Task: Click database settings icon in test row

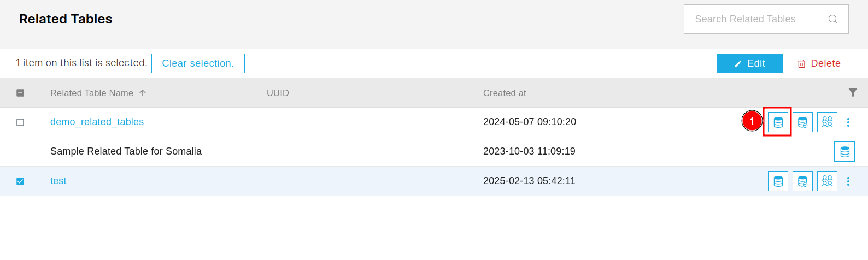Action: (x=802, y=181)
